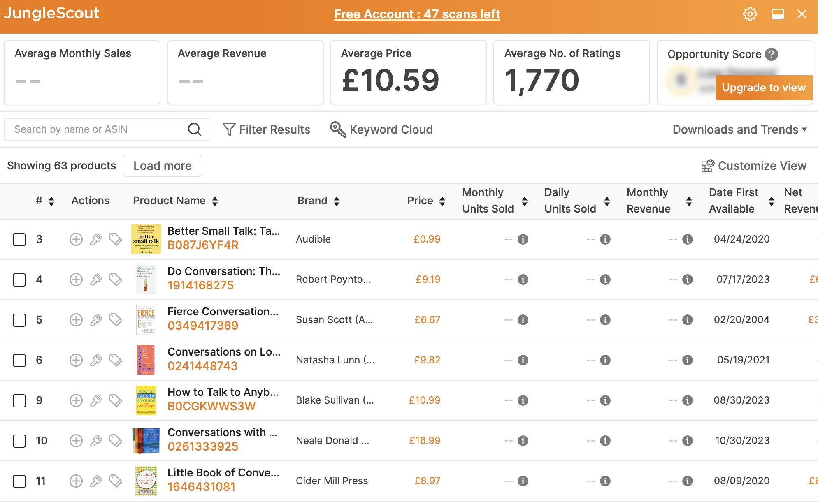Click the tag icon for How to Talk to Anybody
The image size is (818, 504).
click(x=116, y=400)
